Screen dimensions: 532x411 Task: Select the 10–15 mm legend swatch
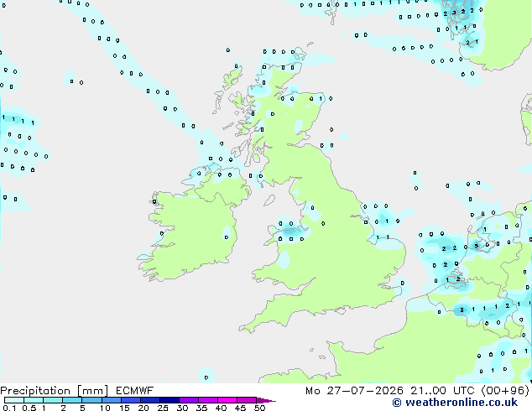(111, 400)
